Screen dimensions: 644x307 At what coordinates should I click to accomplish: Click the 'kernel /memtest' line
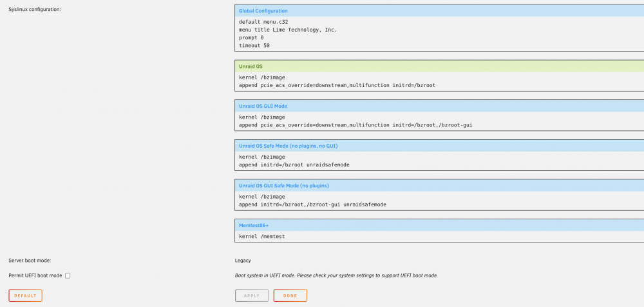point(262,236)
